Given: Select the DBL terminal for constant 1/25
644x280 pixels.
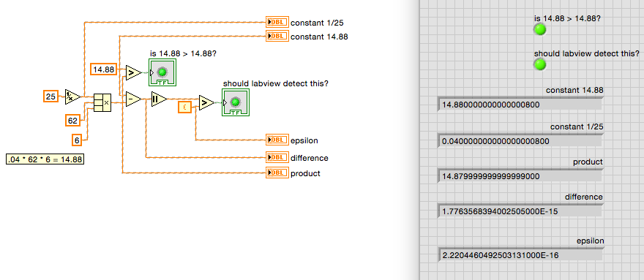Looking at the screenshot, I should [x=277, y=22].
